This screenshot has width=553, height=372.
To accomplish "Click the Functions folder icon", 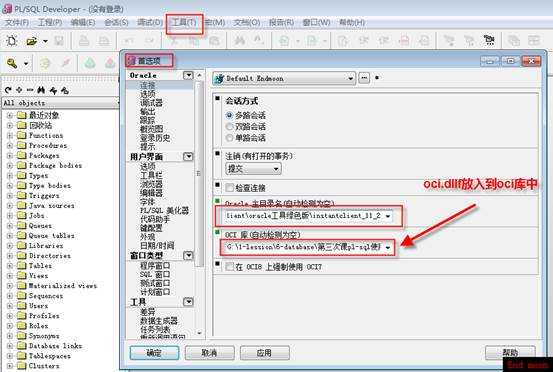I will pyautogui.click(x=22, y=135).
